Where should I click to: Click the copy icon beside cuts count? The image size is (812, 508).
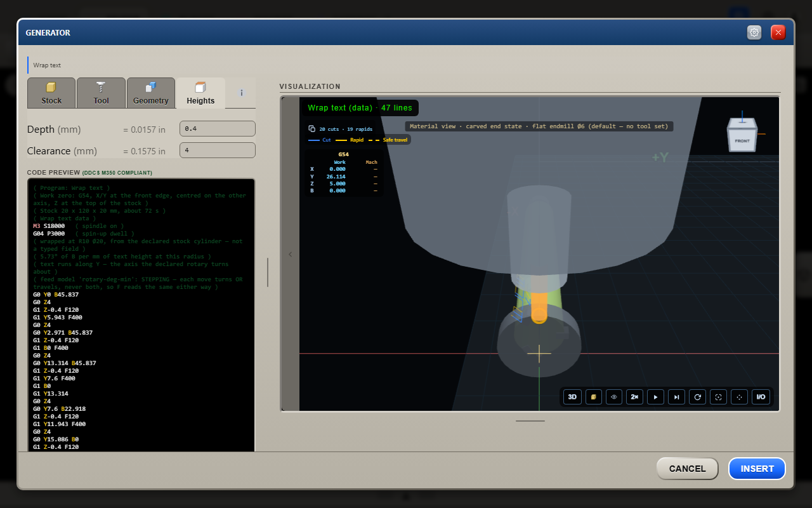tap(311, 129)
